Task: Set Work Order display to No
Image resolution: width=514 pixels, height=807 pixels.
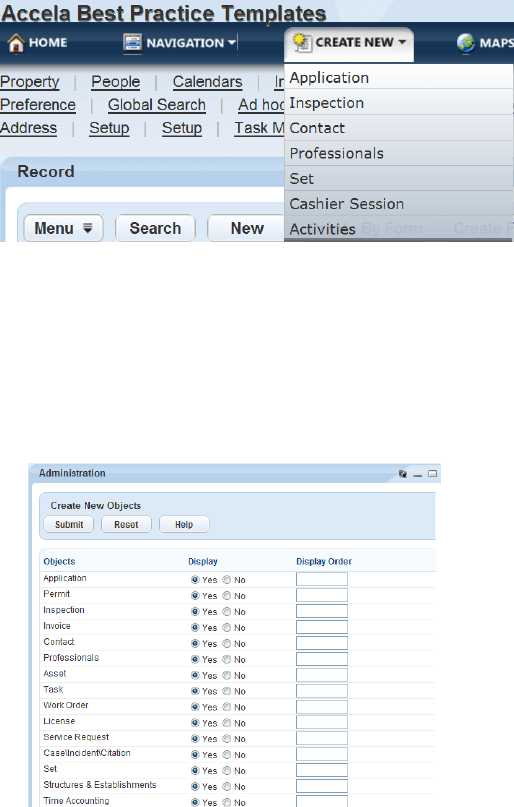Action: pyautogui.click(x=226, y=707)
